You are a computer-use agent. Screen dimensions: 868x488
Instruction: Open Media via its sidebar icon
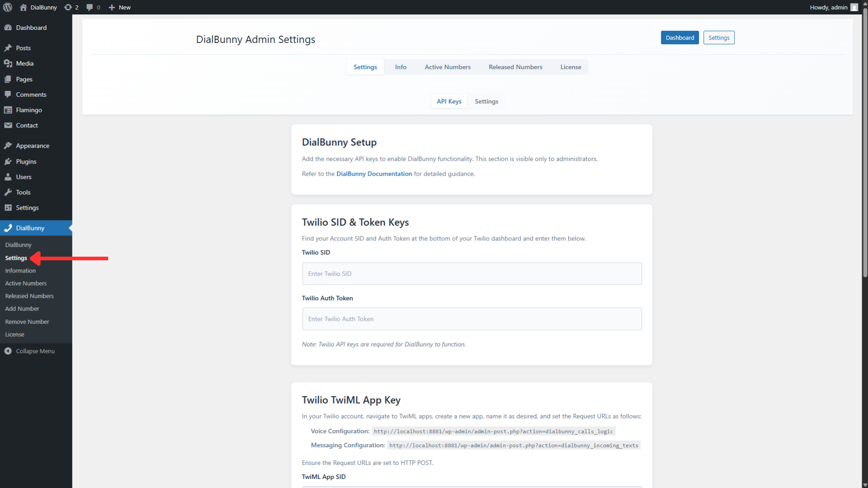[x=9, y=63]
